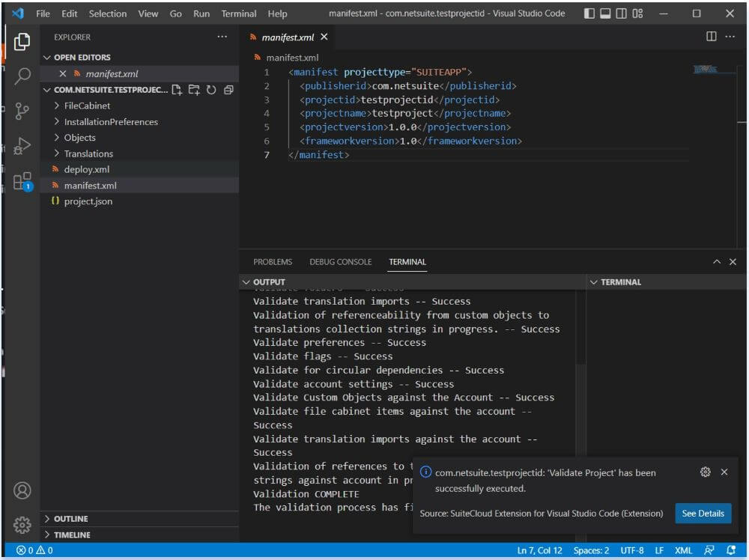Click the Ln 7, Col 12 cursor position
This screenshot has height=560, width=749.
(x=539, y=550)
